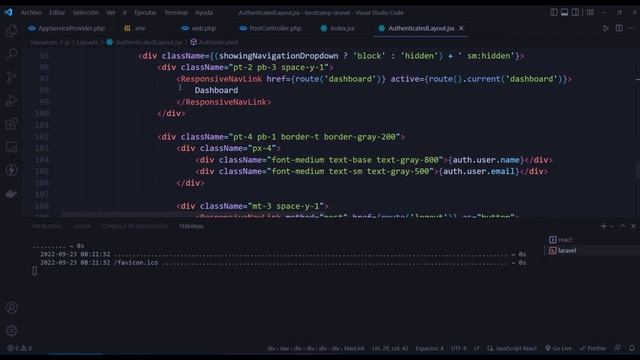Select the Terminal panel tab
The width and height of the screenshot is (640, 360).
click(191, 227)
